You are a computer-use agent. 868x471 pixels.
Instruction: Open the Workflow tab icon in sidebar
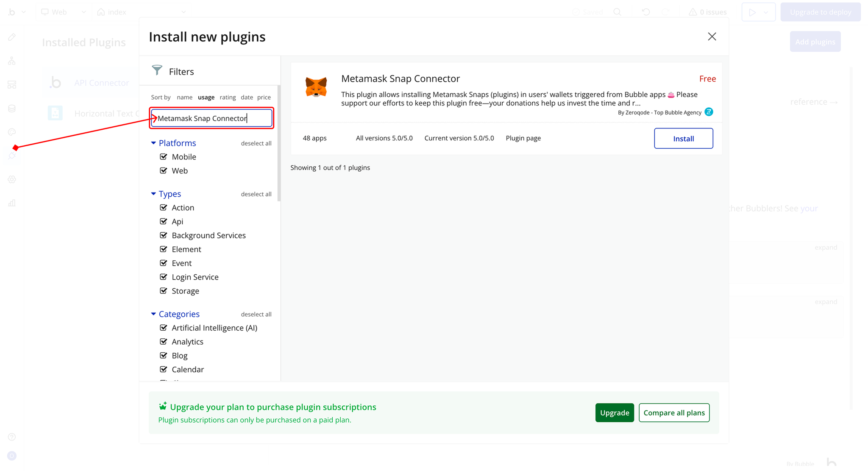coord(12,61)
